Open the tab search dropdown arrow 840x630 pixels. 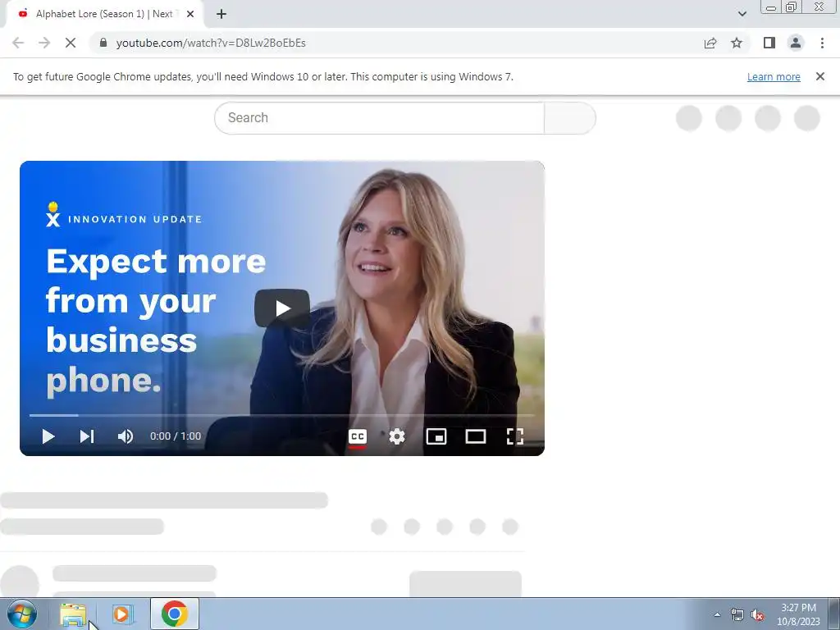(x=742, y=14)
